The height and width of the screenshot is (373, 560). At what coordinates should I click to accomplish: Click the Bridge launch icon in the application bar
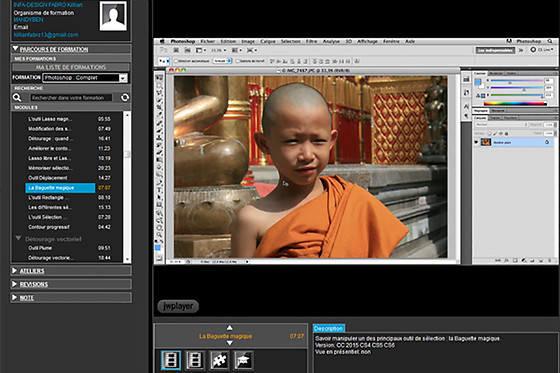[x=176, y=50]
